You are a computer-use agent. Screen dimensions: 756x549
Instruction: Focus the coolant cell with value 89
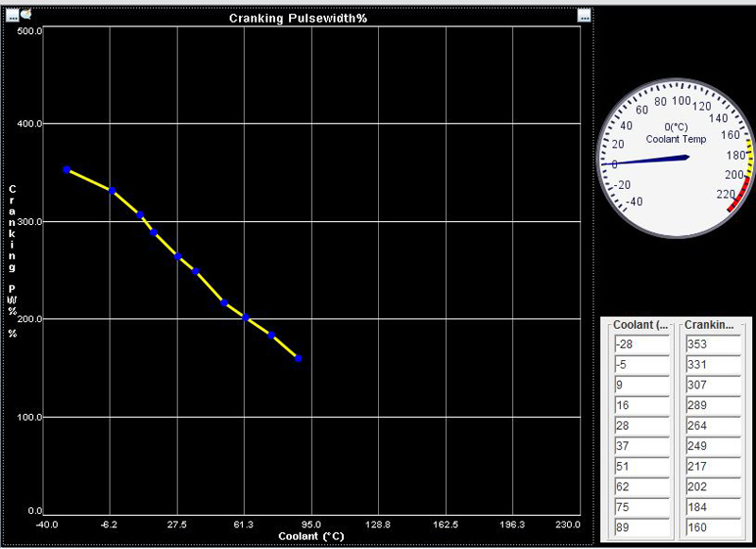(x=640, y=527)
